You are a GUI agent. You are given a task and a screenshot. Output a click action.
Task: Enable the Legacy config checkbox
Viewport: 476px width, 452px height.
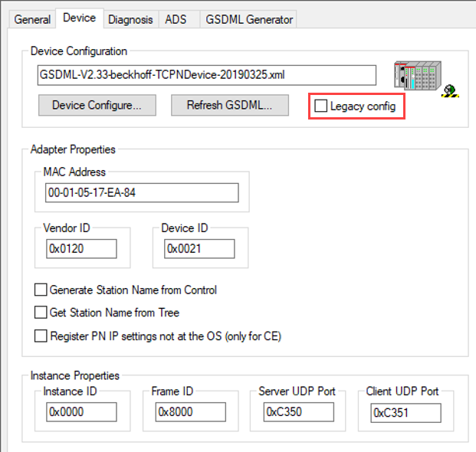click(320, 106)
